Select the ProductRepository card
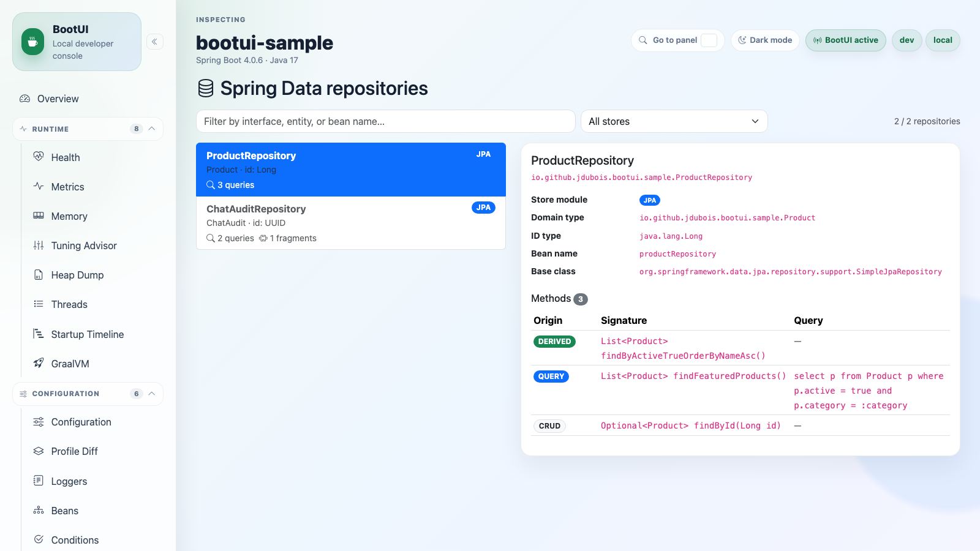Screen dimensions: 980x551 tap(351, 170)
